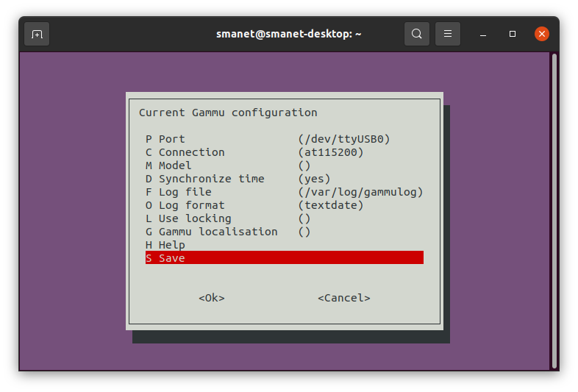Screen dimensions: 578x392
Task: Select the Port menu entry
Action: (x=284, y=139)
